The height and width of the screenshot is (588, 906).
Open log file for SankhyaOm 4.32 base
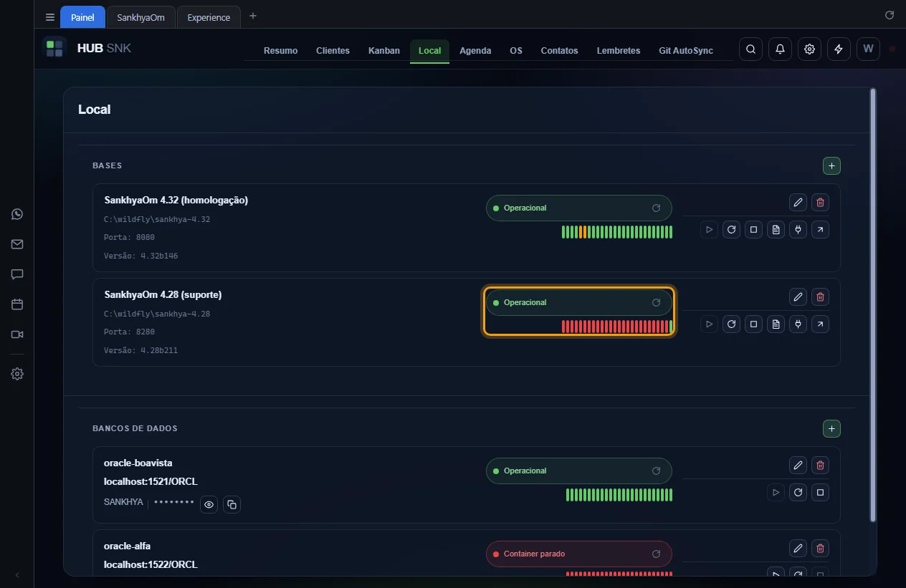(x=776, y=230)
